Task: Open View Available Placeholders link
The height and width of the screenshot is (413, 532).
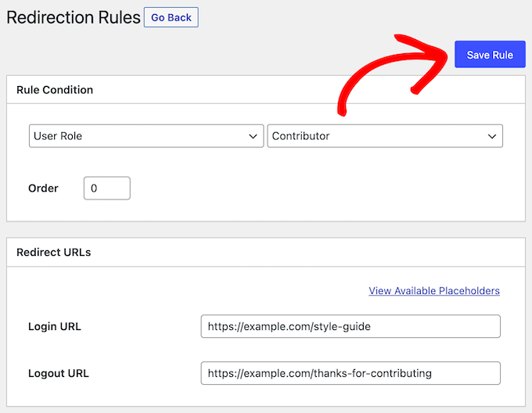Action: (434, 291)
